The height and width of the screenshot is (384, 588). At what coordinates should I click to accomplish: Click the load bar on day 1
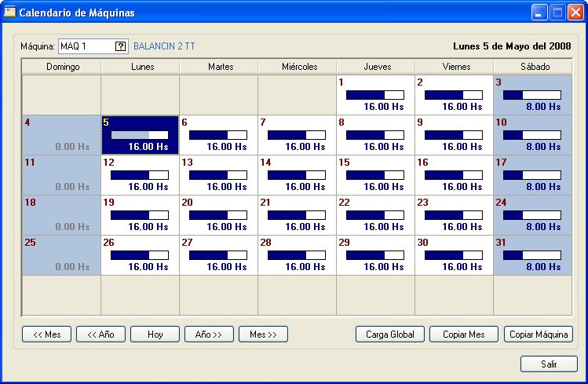click(x=375, y=95)
